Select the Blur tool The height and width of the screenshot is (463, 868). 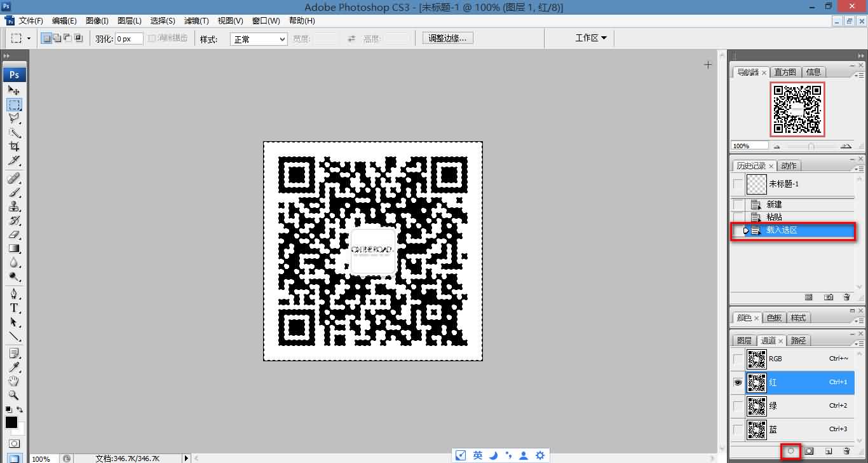point(15,262)
